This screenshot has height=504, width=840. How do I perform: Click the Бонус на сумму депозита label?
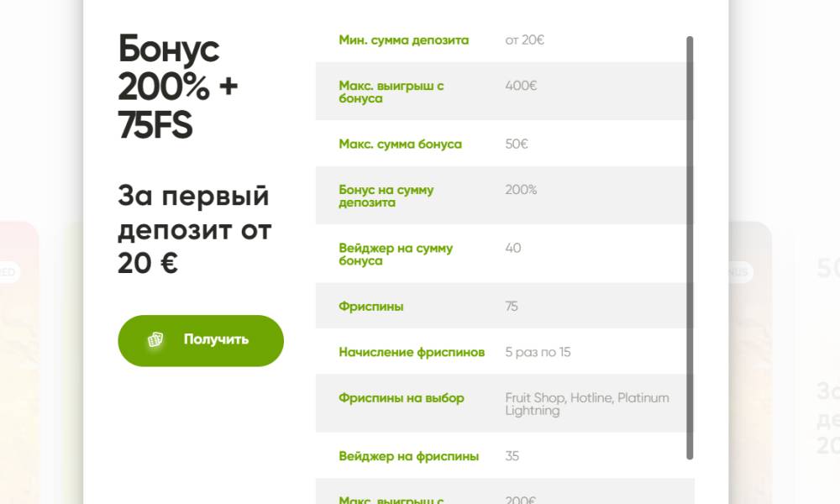tap(386, 196)
